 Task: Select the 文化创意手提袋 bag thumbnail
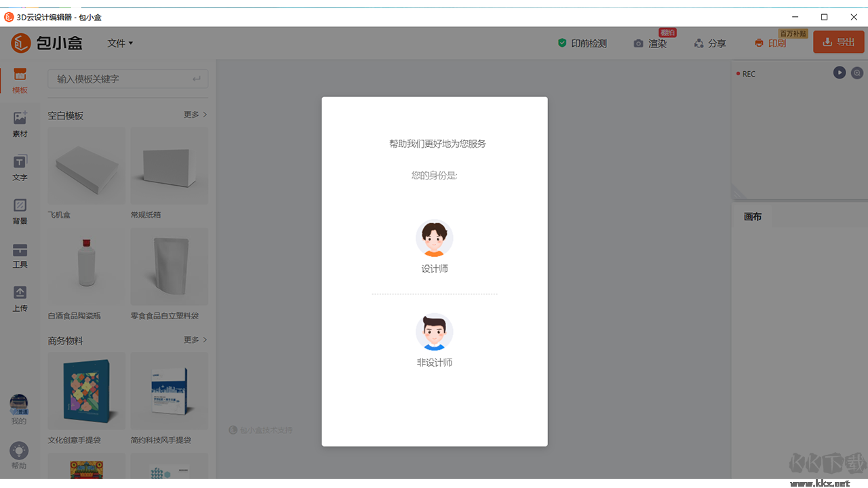[86, 391]
